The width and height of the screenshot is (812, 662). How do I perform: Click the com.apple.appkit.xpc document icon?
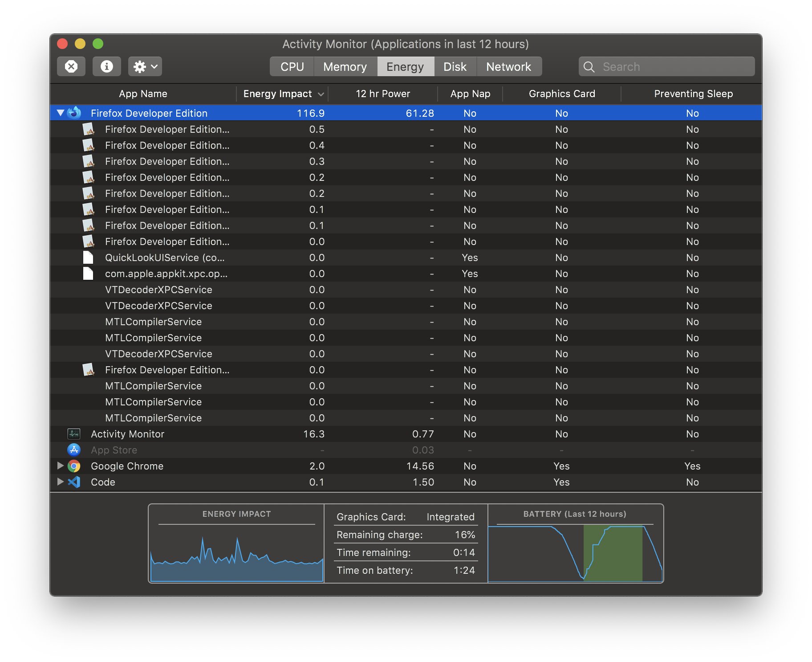pos(88,274)
